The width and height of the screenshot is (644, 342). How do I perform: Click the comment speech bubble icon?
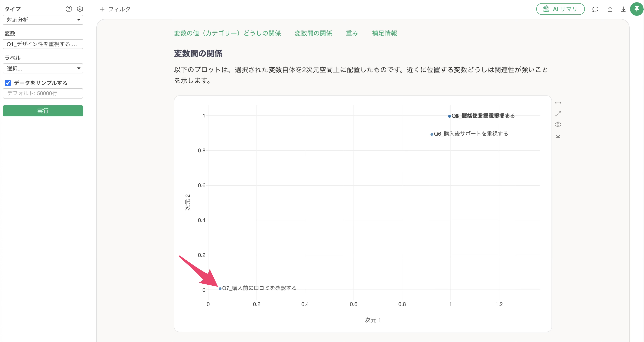point(595,9)
